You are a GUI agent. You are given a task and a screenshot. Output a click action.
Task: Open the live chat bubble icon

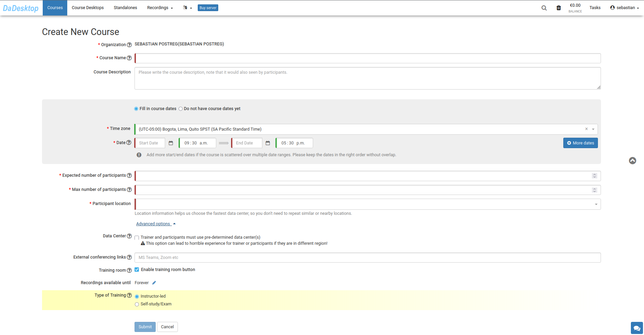(x=637, y=328)
